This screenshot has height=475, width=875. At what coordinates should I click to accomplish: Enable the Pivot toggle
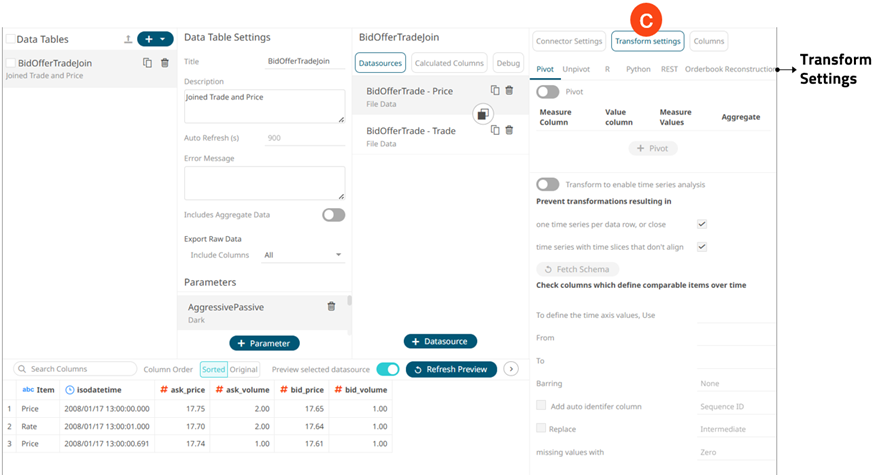(547, 92)
